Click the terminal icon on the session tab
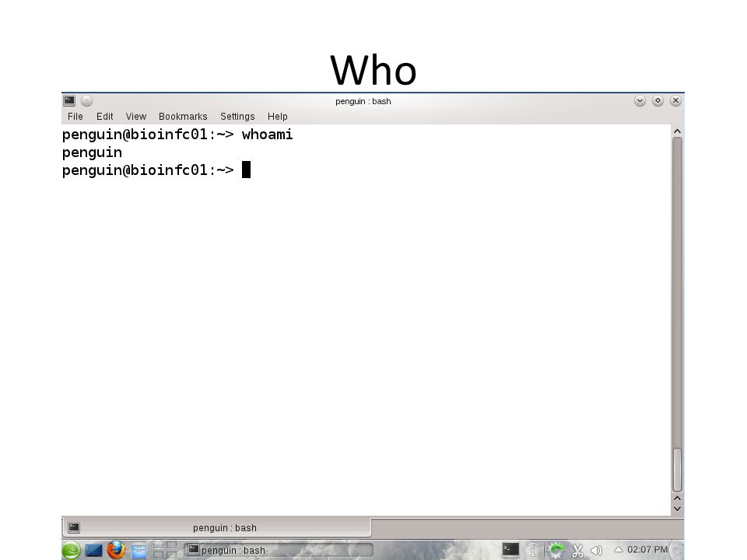The height and width of the screenshot is (560, 747). tap(74, 527)
